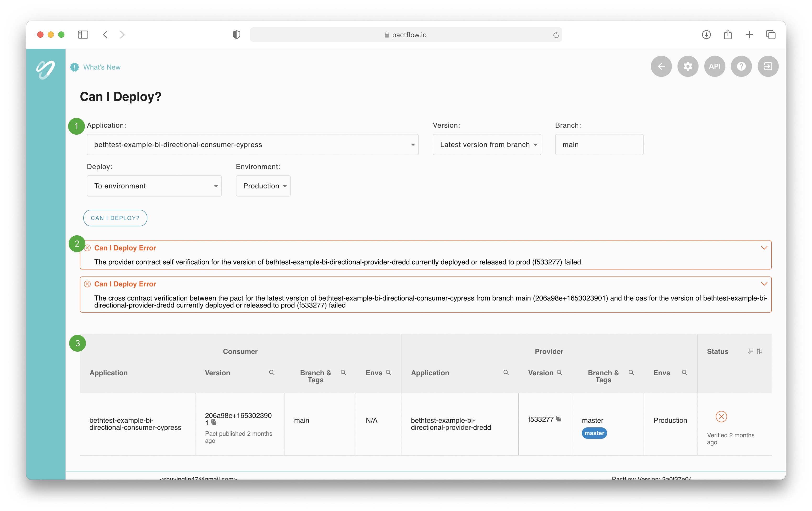The height and width of the screenshot is (511, 812).
Task: Open the help question mark icon
Action: click(x=741, y=67)
